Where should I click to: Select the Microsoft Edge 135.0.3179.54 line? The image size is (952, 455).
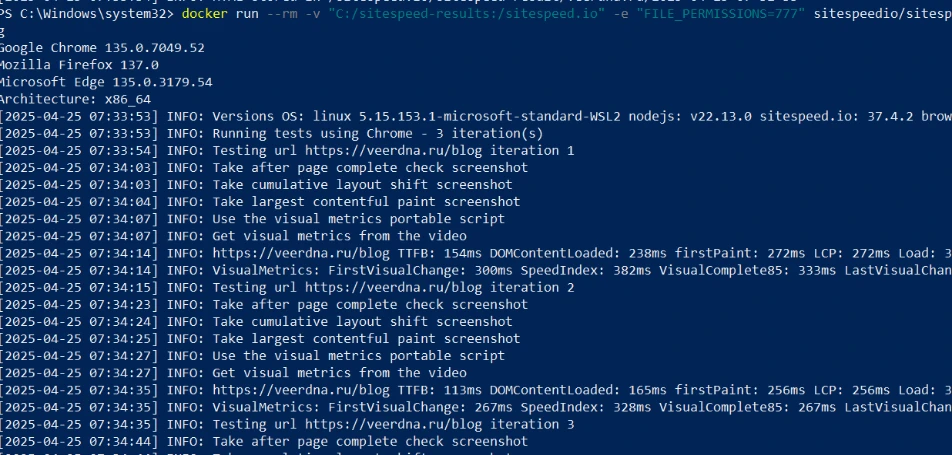(106, 82)
